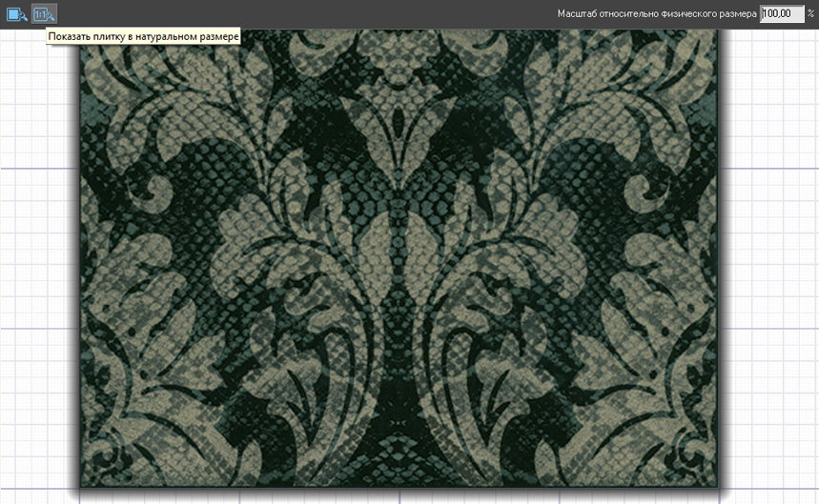Screen dimensions: 819x504
Task: Click the fit tile to window zoom icon
Action: click(18, 14)
